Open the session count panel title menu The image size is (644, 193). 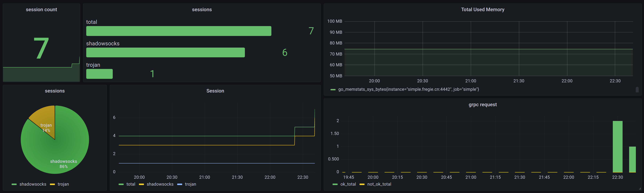click(x=41, y=10)
